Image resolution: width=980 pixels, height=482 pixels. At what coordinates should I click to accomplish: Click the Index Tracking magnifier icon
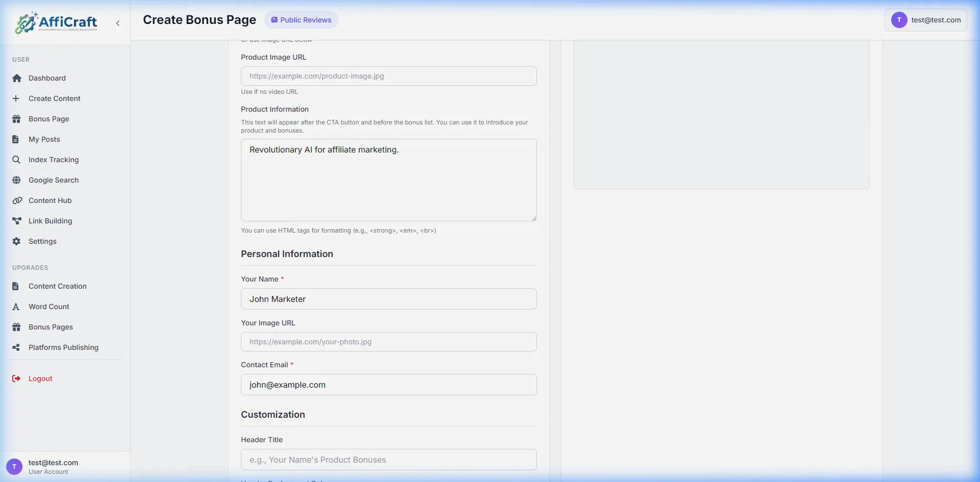17,159
